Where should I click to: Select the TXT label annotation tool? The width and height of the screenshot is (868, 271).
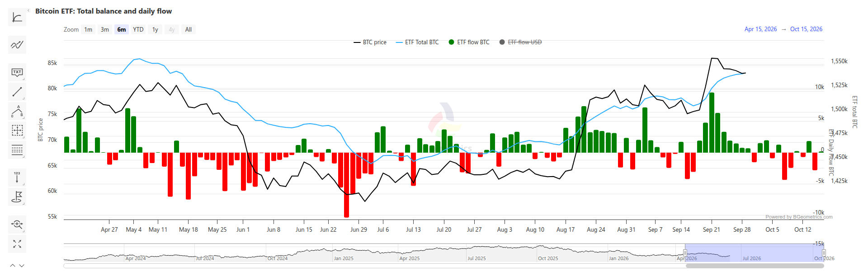click(17, 72)
